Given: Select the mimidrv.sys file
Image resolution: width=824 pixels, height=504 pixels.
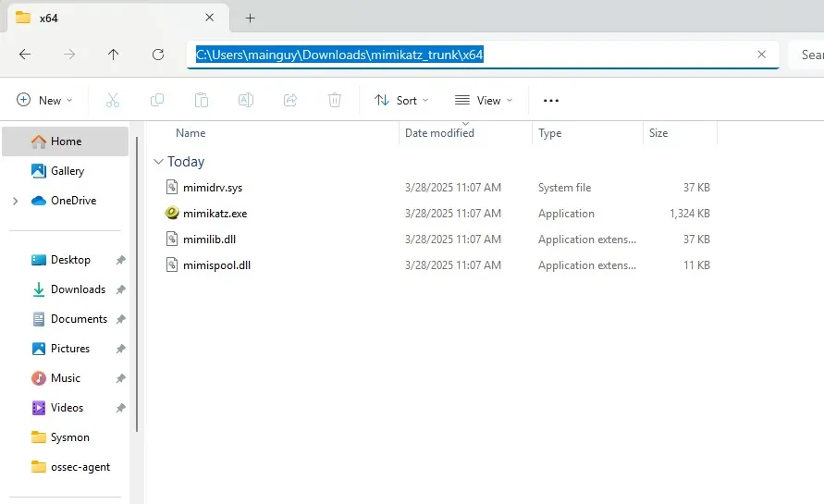Looking at the screenshot, I should [213, 188].
